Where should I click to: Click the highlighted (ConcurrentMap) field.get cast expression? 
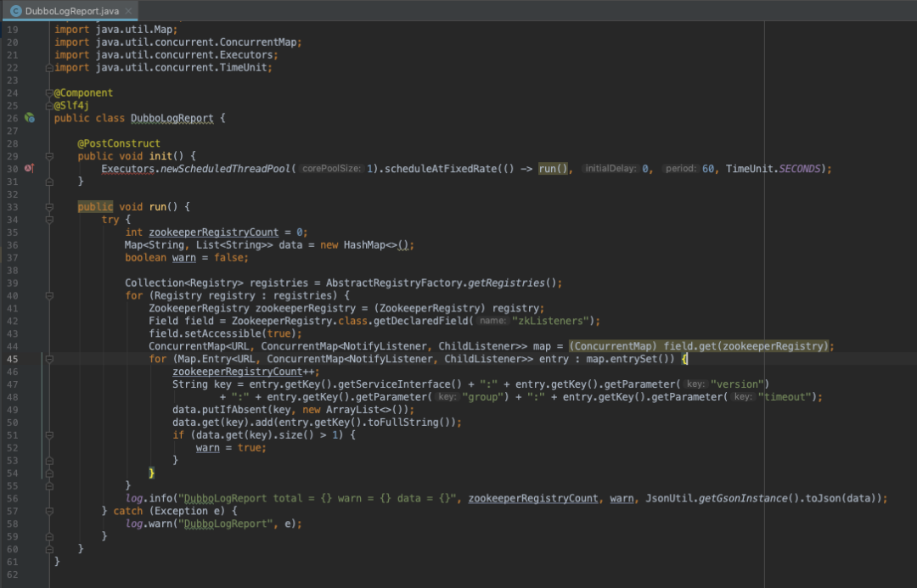(698, 346)
